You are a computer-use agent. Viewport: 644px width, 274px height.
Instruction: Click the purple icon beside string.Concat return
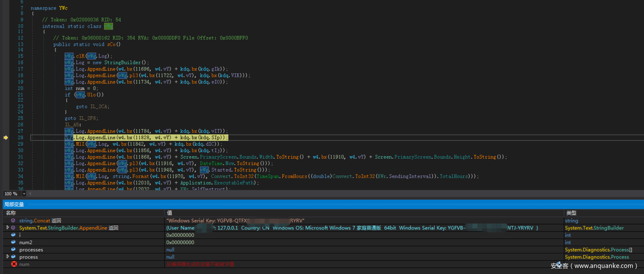(14, 220)
